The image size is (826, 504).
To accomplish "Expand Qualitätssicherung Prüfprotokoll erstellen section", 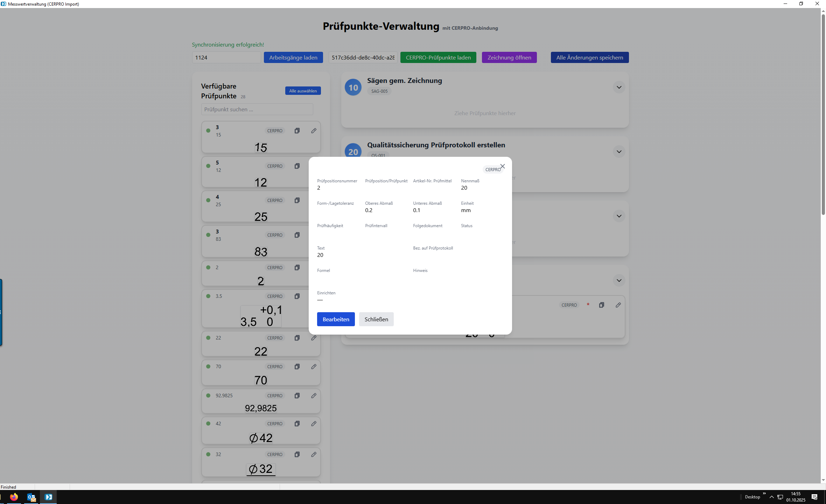I will tap(619, 152).
